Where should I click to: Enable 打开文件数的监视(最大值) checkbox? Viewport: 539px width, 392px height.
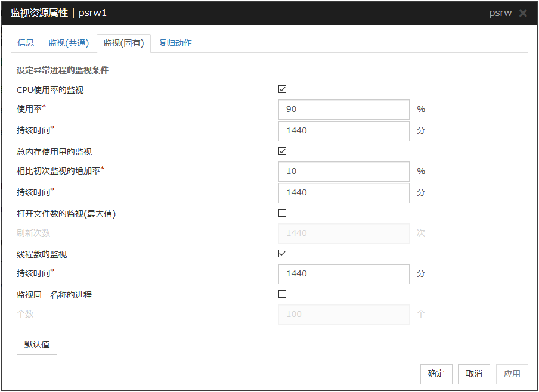coord(283,213)
